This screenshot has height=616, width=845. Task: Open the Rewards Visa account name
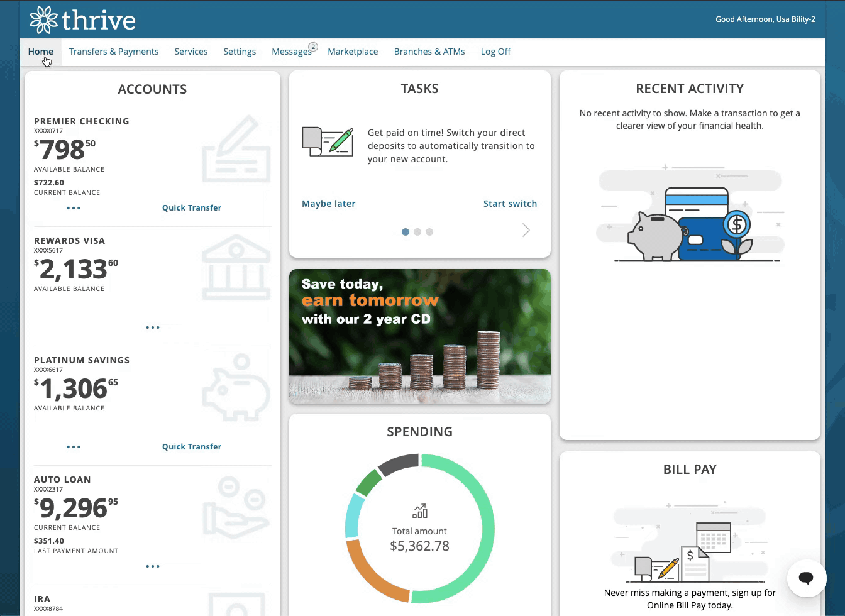(x=70, y=241)
